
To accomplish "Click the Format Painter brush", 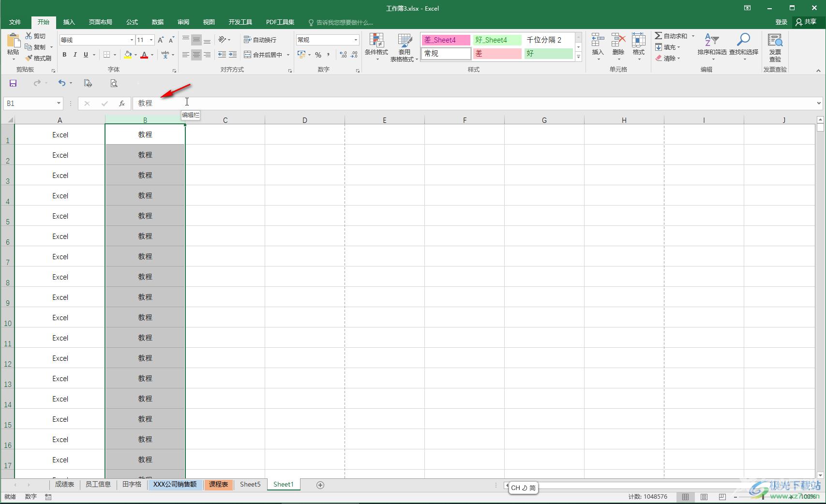I will coord(29,58).
